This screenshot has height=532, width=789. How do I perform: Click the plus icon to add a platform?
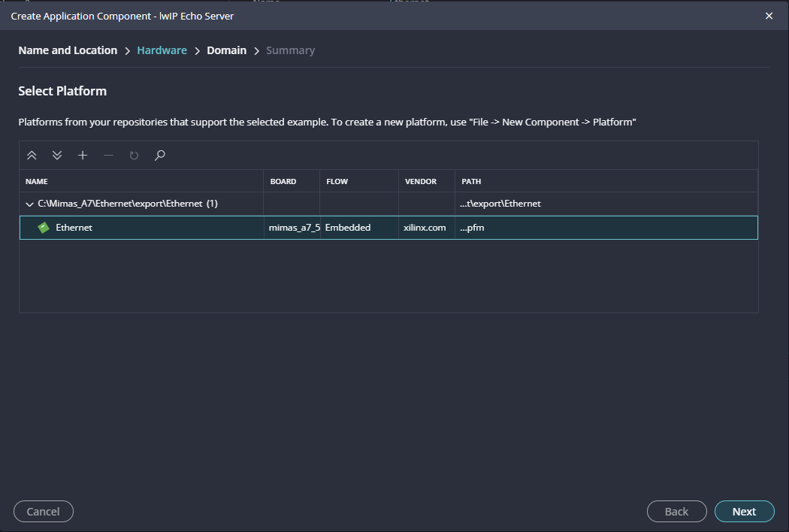pos(83,156)
